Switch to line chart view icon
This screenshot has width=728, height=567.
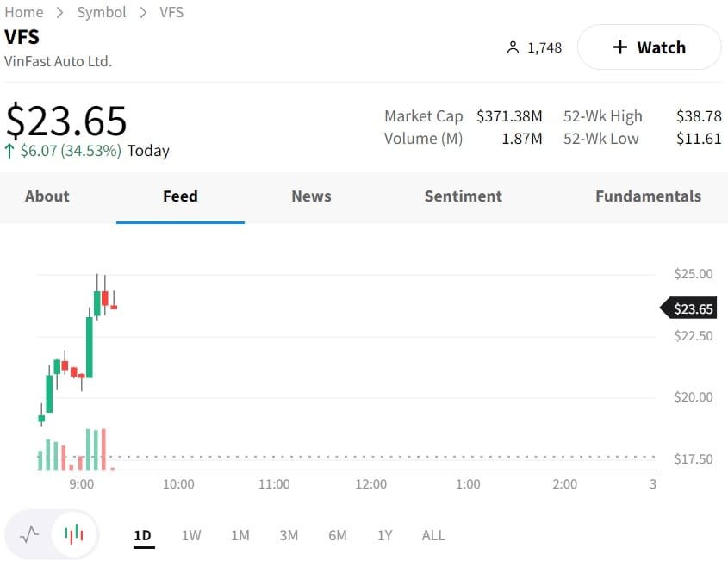point(29,534)
